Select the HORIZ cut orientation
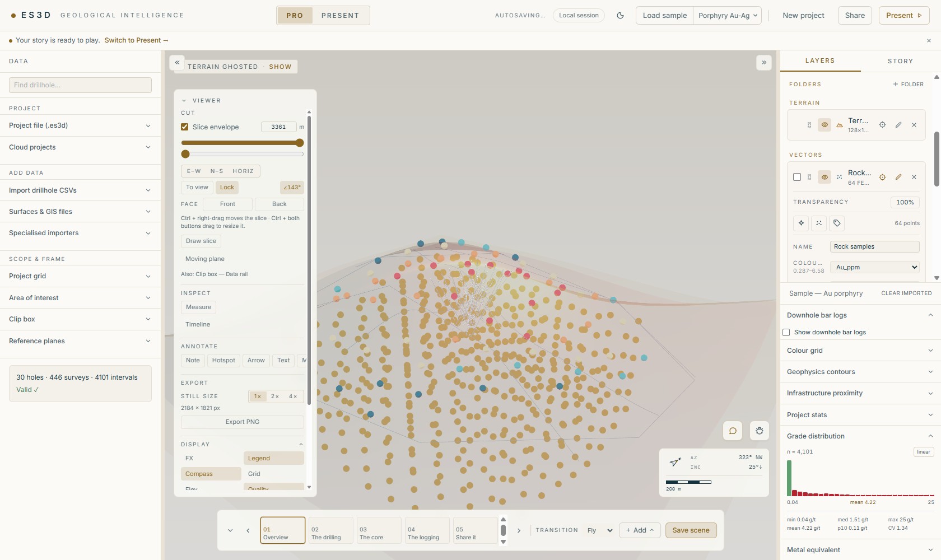Screen dimensions: 941x560 (243, 171)
